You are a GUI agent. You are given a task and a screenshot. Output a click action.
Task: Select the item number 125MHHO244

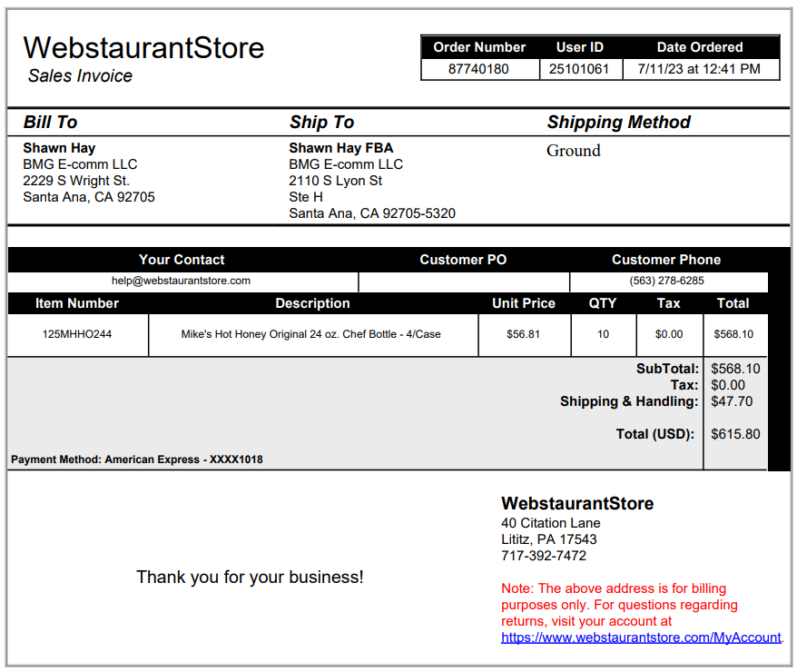77,334
